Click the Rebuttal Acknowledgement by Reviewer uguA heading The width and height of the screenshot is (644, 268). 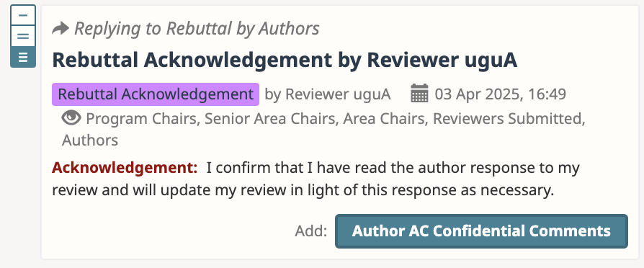pos(285,60)
